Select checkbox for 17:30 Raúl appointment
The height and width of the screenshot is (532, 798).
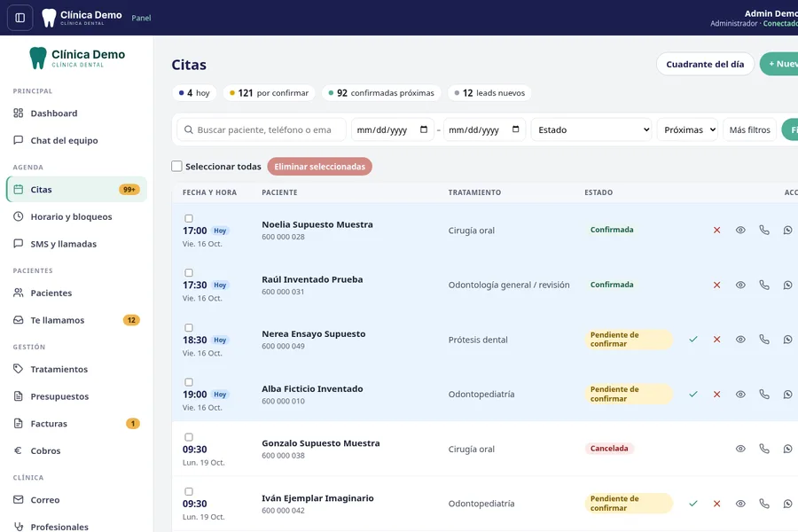click(189, 273)
